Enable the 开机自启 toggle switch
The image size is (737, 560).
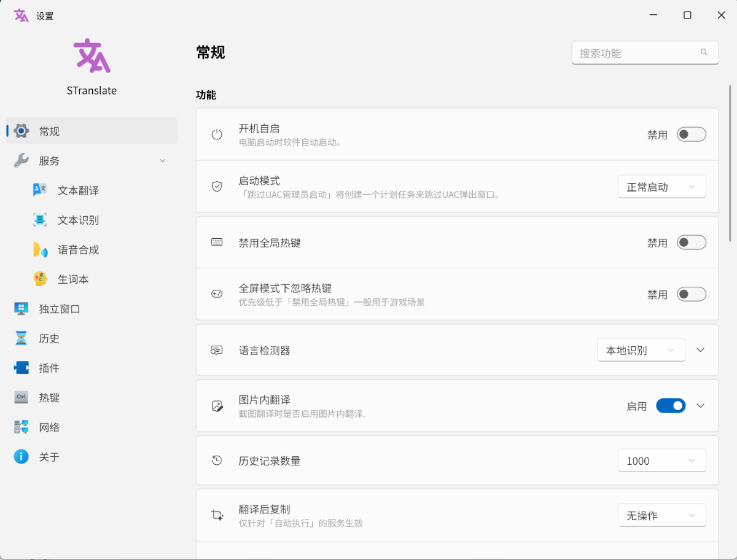click(691, 134)
